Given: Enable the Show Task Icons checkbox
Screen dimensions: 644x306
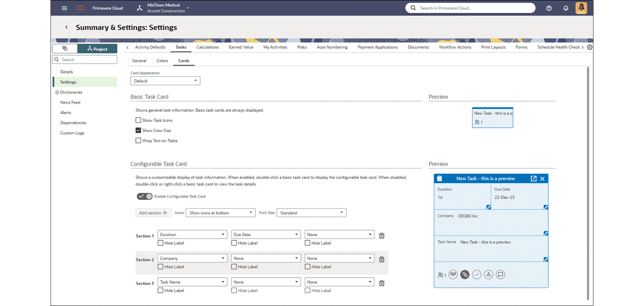Looking at the screenshot, I should pos(138,120).
